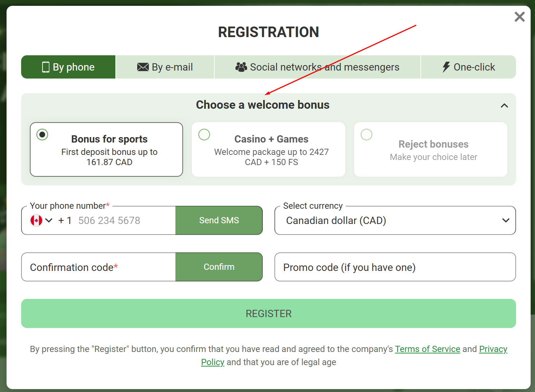535x392 pixels.
Task: Click the phone icon in By phone tab
Action: [46, 67]
